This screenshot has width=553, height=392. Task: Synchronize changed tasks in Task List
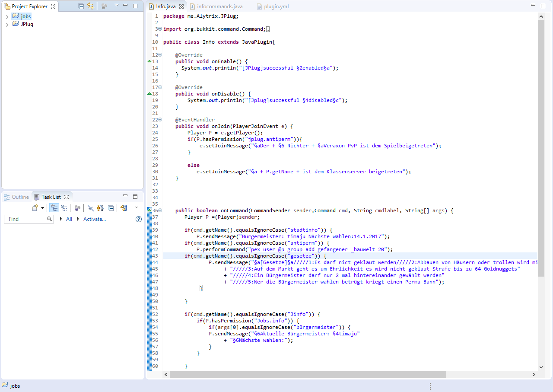click(124, 208)
